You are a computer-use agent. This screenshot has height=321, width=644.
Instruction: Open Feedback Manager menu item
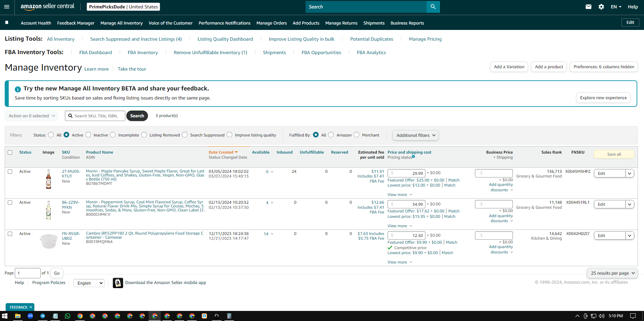tap(76, 23)
